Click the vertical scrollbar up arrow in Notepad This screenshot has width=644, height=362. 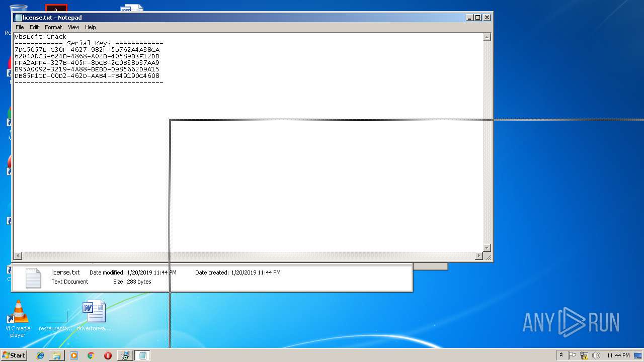pos(487,37)
